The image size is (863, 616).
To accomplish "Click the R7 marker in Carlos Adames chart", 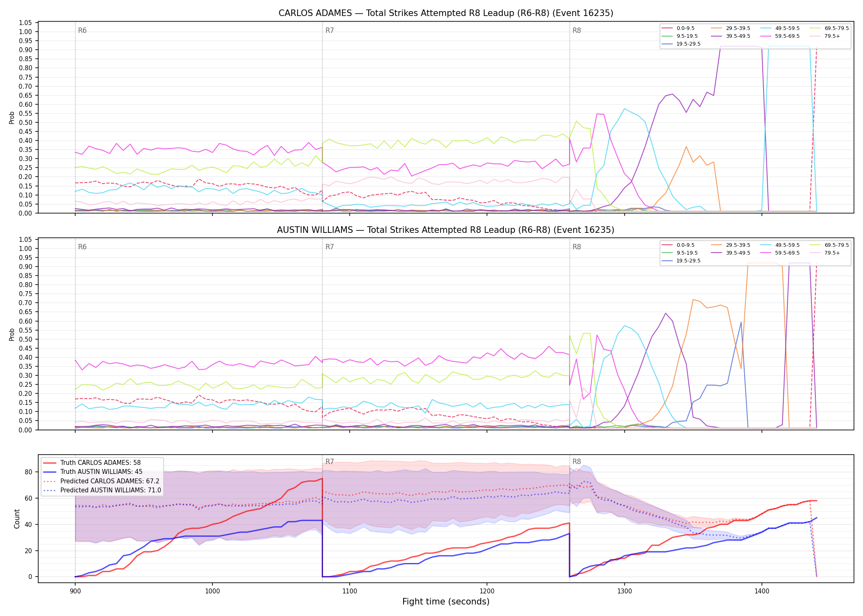I will tap(330, 31).
